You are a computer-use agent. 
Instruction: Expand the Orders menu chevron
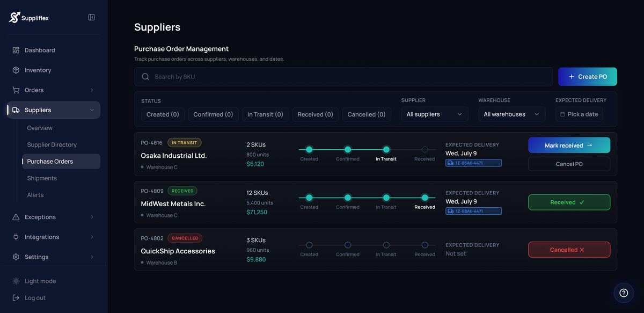click(x=92, y=90)
